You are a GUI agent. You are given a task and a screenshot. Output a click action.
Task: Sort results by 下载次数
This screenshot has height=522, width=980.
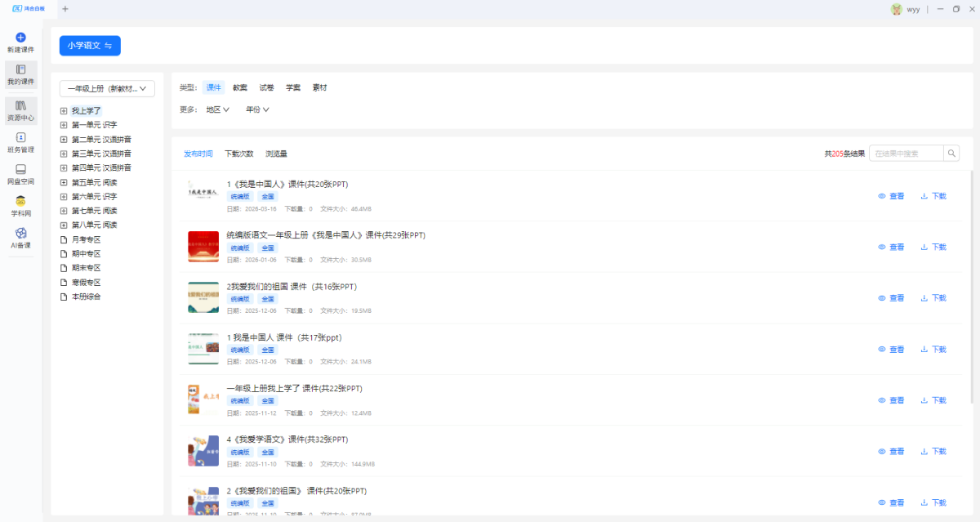tap(239, 154)
